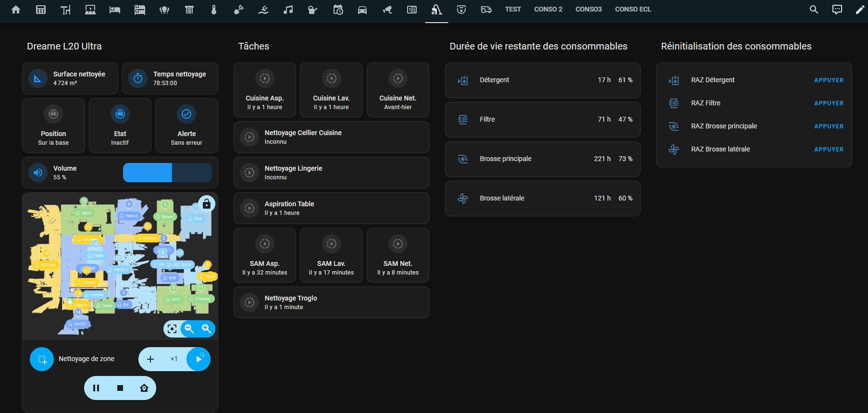Run the SAM Asp. task
Screen dimensions: 868x413
pyautogui.click(x=265, y=255)
